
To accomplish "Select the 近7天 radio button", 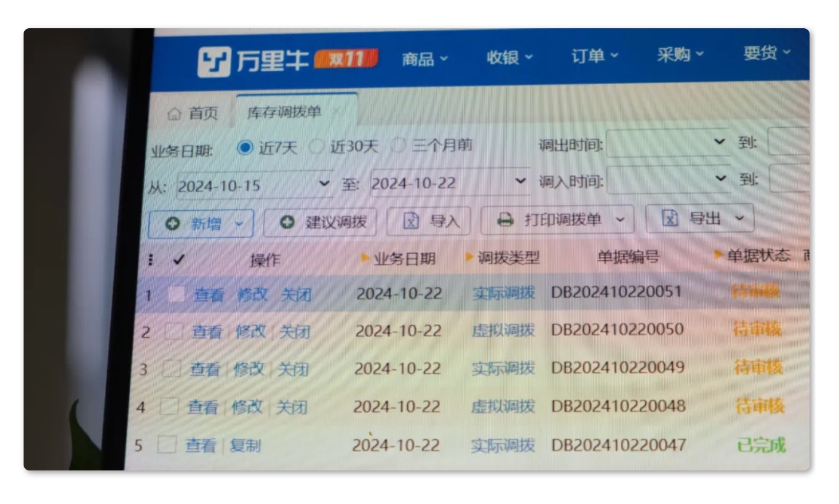I will pyautogui.click(x=245, y=147).
